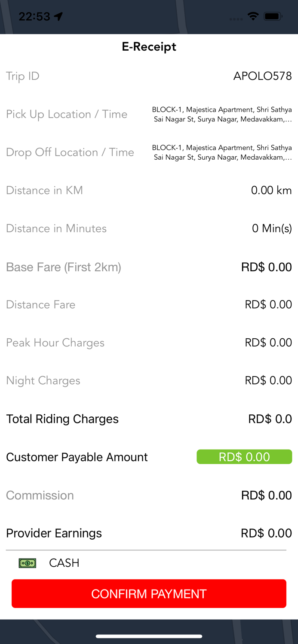Click the Commission amount RD$ 0.00
298x644 pixels.
tap(267, 495)
